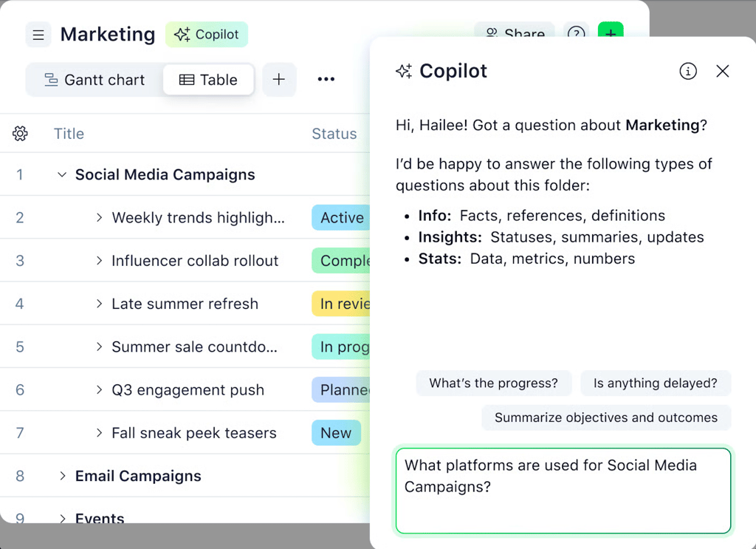The width and height of the screenshot is (756, 549).
Task: Click the Copilot badge next to Marketing
Action: coord(207,35)
